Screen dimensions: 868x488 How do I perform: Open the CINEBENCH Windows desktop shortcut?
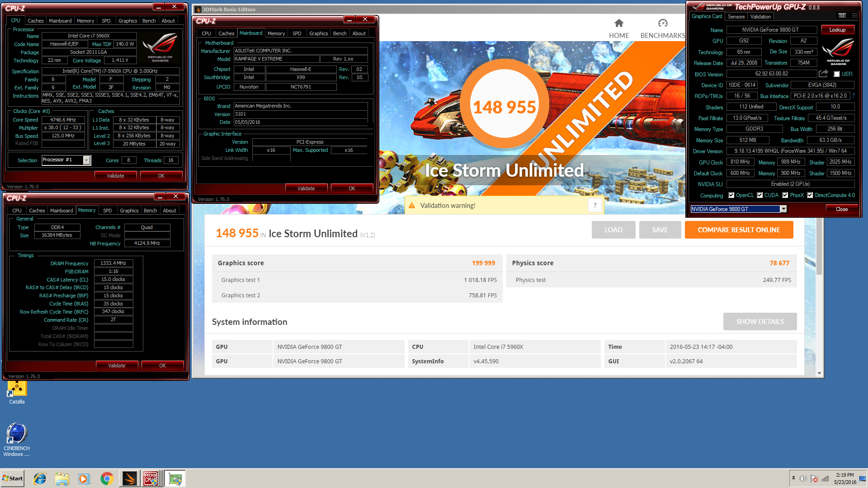point(17,439)
